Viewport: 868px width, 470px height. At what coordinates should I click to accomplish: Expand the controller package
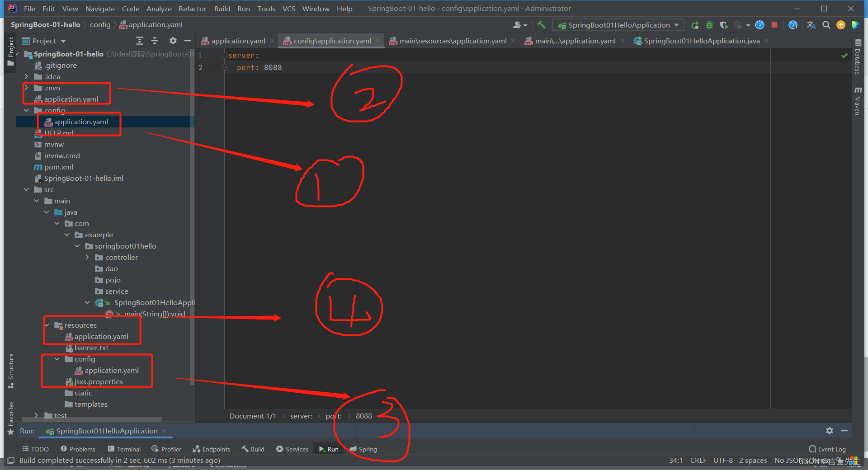click(x=87, y=257)
